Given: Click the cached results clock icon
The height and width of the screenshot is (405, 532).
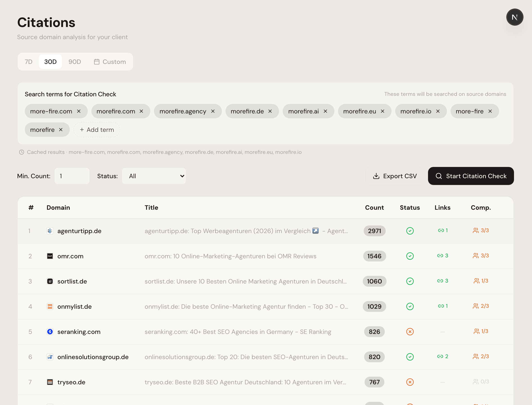Looking at the screenshot, I should coord(22,152).
